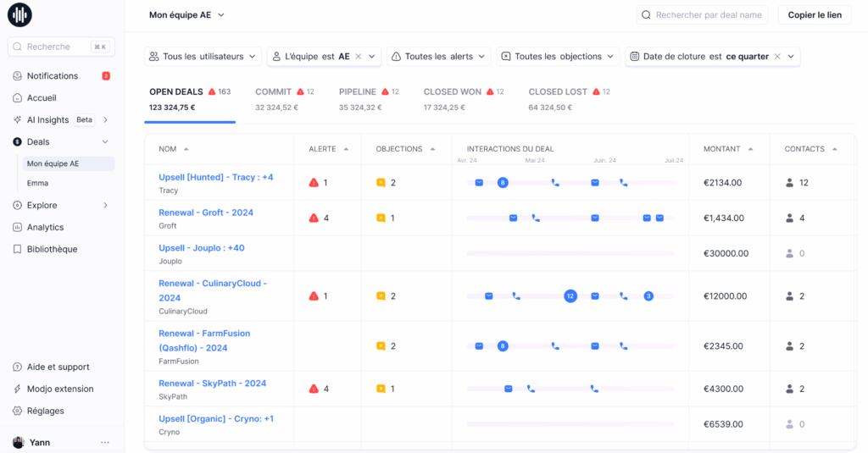
Task: Click amount €30000.00 in Jouplo row
Action: [726, 253]
